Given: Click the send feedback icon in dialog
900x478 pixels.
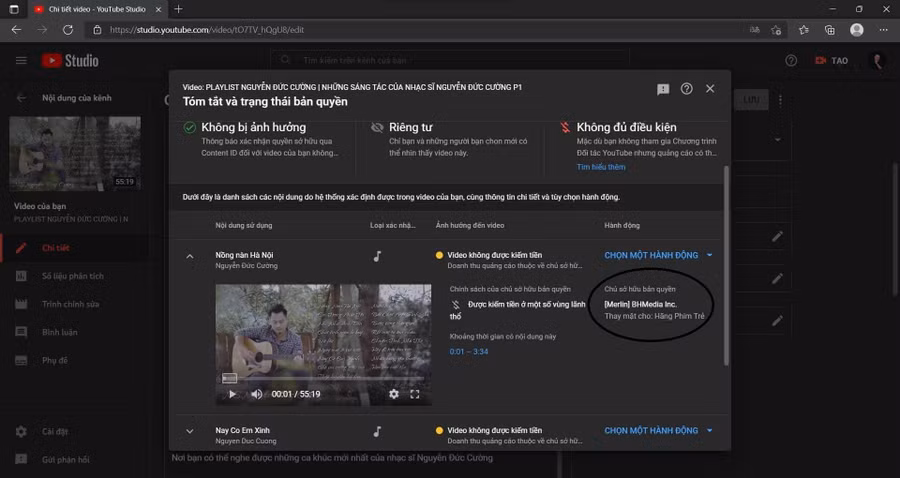Looking at the screenshot, I should click(663, 89).
